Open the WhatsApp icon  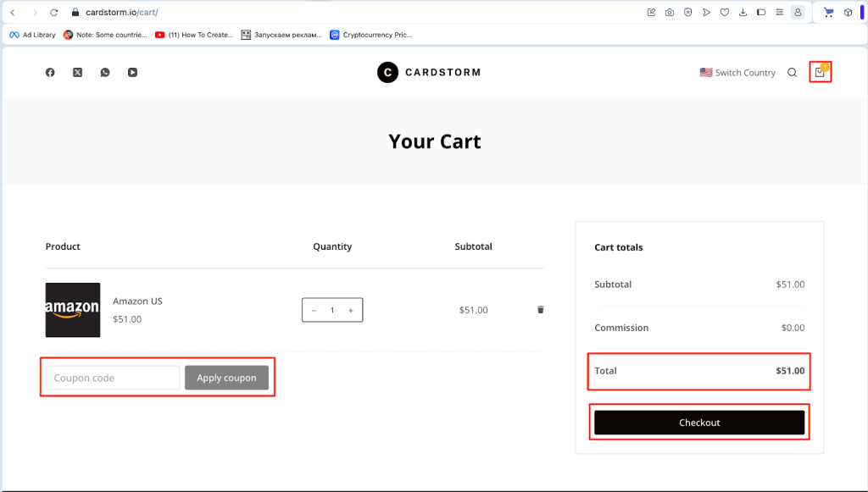coord(104,72)
